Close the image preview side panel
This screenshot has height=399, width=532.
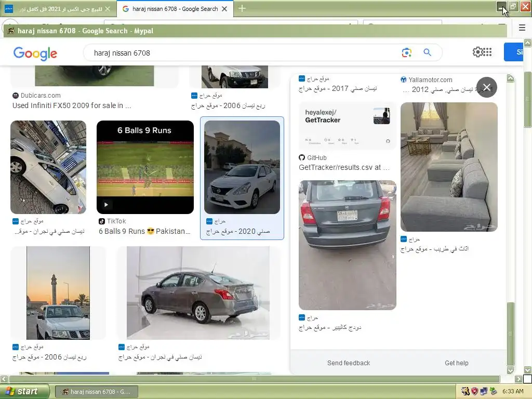click(x=486, y=87)
